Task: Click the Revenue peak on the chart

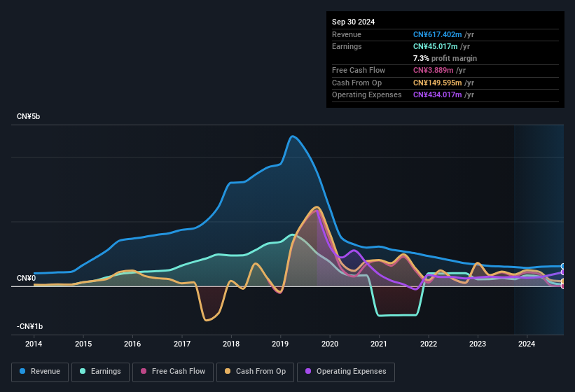Action: click(292, 136)
